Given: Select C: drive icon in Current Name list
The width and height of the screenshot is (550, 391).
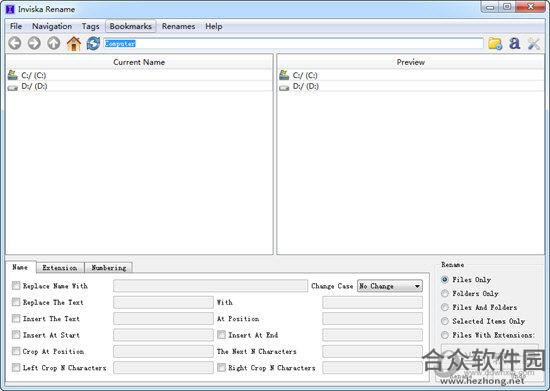Looking at the screenshot, I should click(x=12, y=75).
